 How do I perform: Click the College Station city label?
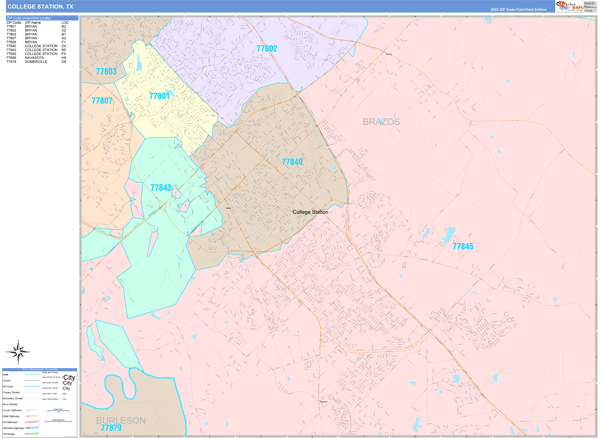pos(310,212)
